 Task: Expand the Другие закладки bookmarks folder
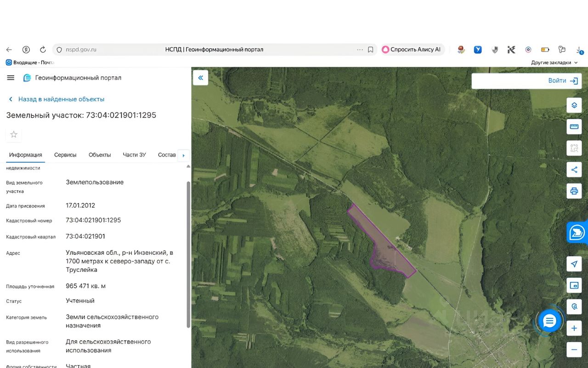[x=554, y=62]
